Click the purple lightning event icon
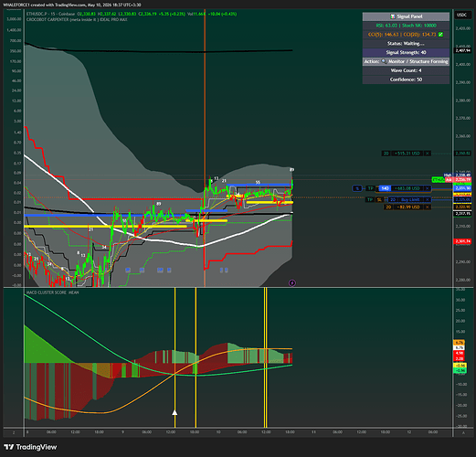 tap(292, 283)
